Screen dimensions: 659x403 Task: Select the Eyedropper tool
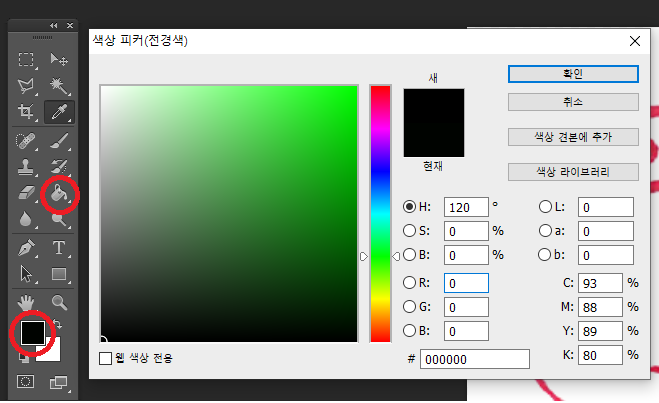(59, 112)
